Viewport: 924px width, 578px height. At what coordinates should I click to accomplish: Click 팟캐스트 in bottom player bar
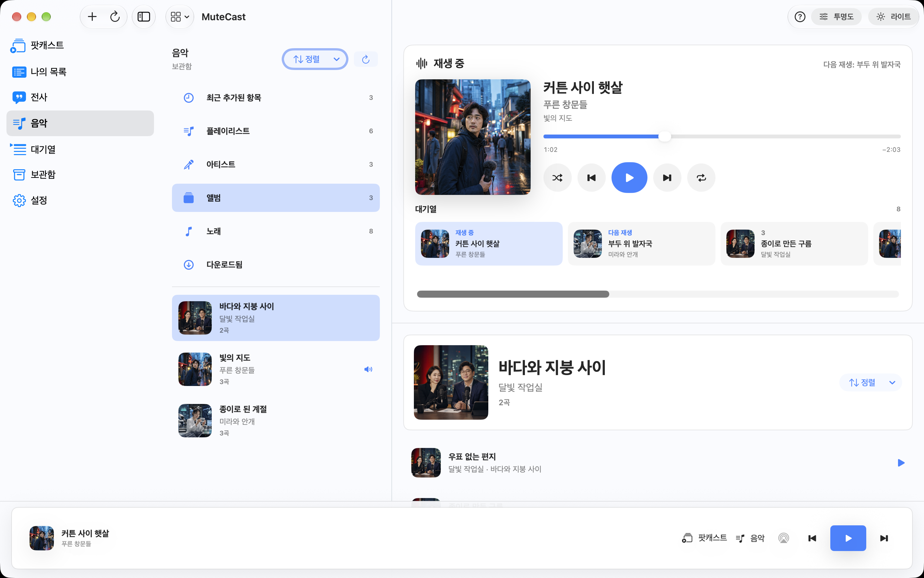coord(705,538)
